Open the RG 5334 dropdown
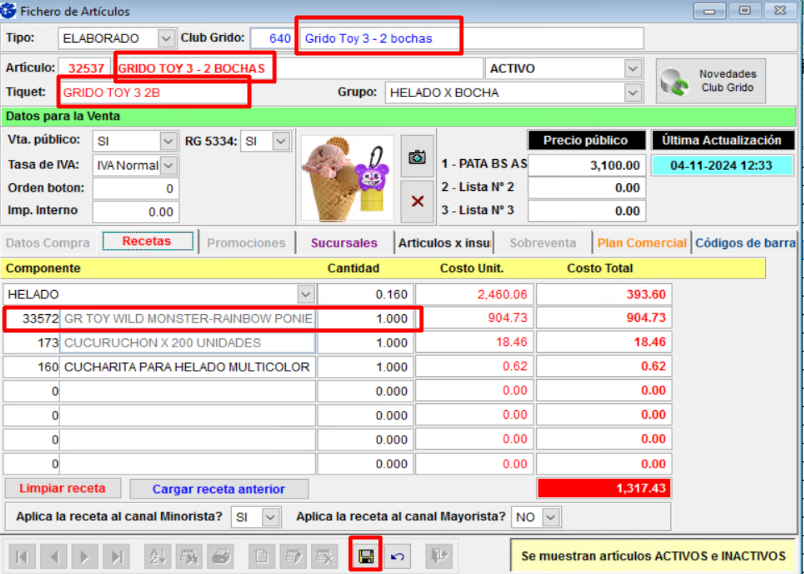 (281, 141)
